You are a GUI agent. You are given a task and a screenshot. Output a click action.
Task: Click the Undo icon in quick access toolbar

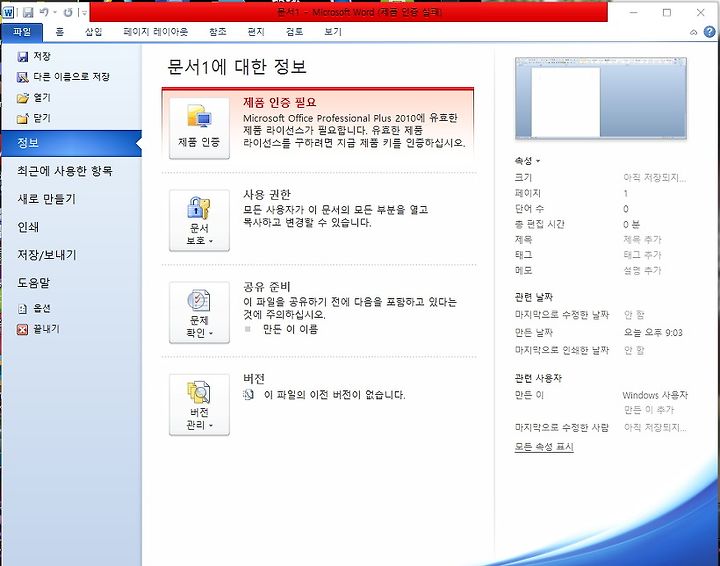[44, 12]
